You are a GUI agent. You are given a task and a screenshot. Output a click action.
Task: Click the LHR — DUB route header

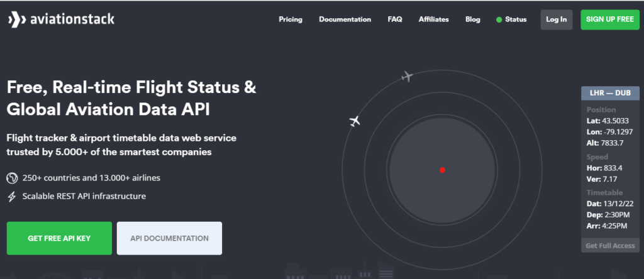pos(610,93)
